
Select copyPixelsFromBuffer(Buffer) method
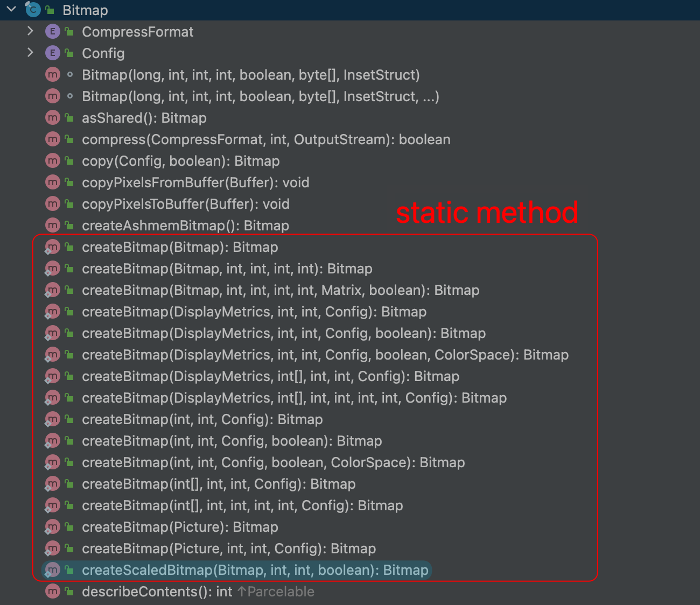point(195,182)
